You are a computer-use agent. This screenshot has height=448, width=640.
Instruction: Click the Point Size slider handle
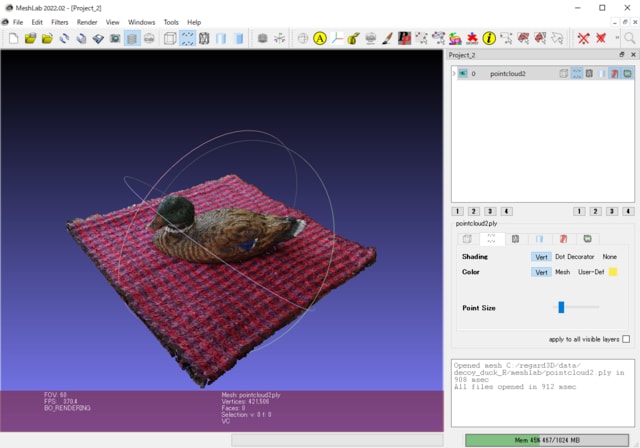561,307
